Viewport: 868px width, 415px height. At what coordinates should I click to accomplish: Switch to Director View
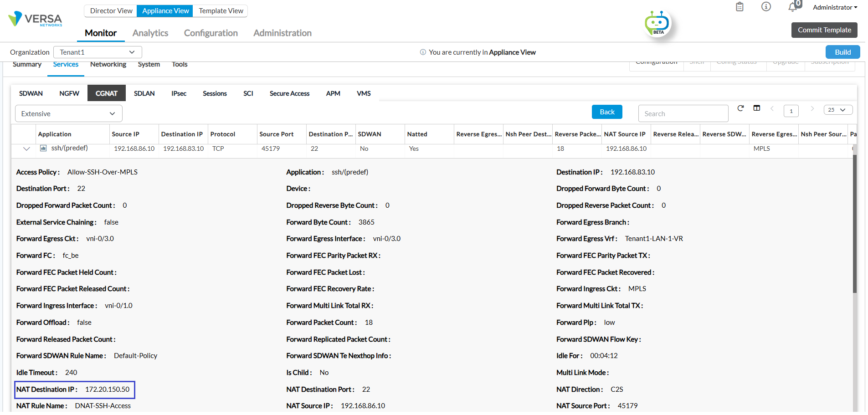tap(111, 11)
